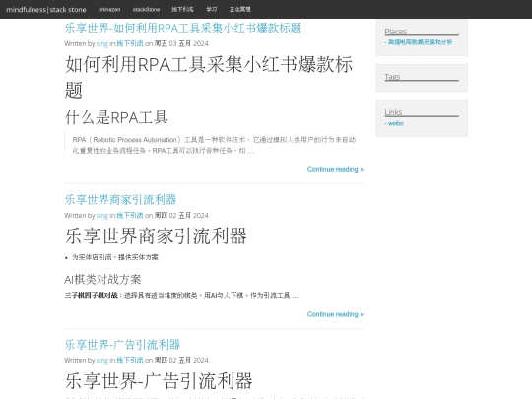Continue reading the RPA工具 post

click(335, 169)
